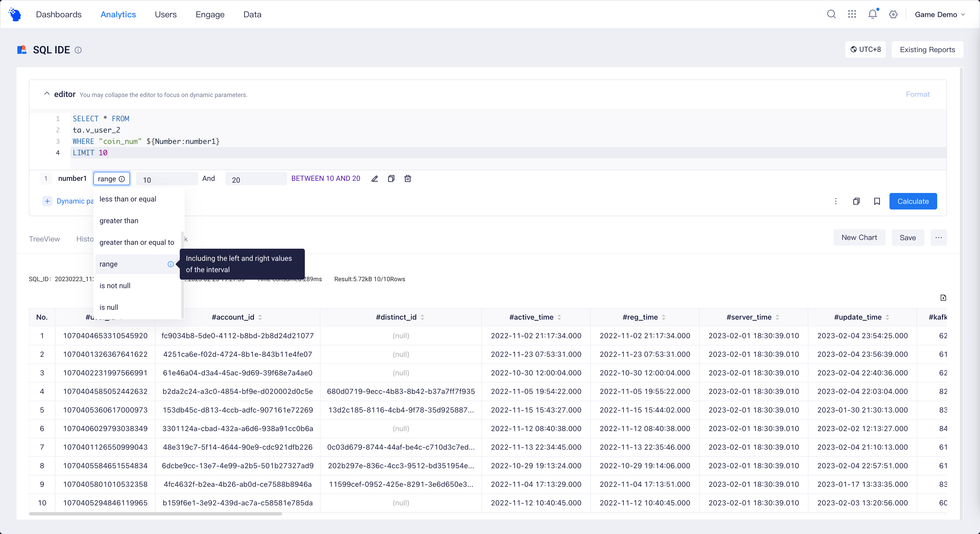The width and height of the screenshot is (980, 534).
Task: Click cell 1070404653310545920
Action: [x=105, y=336]
